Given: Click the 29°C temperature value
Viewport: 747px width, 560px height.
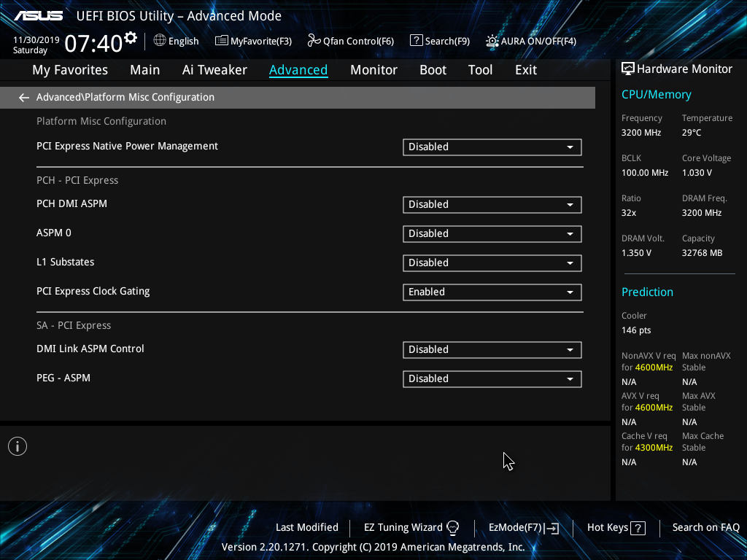Looking at the screenshot, I should click(692, 133).
